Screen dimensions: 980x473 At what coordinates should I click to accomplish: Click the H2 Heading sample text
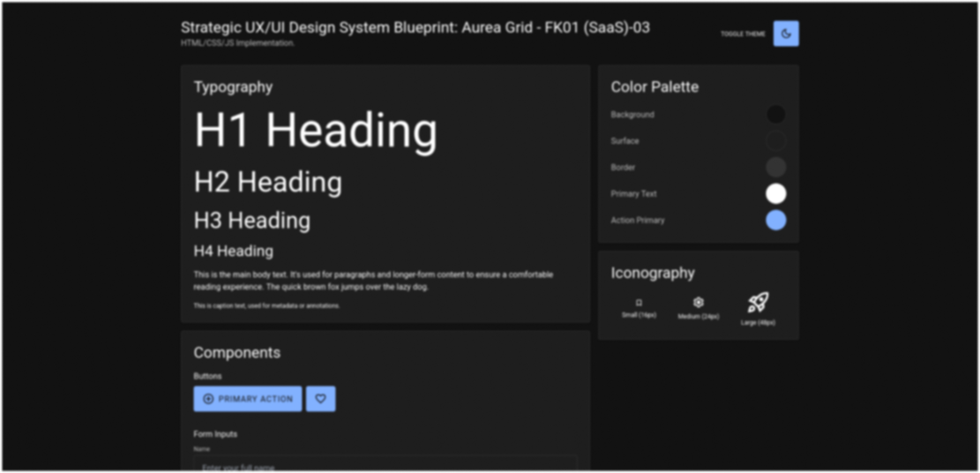point(268,182)
